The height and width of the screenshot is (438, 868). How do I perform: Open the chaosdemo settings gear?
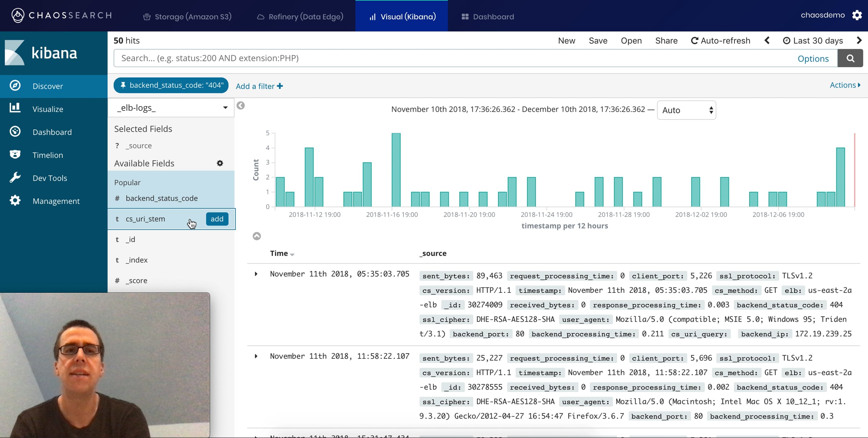coord(857,15)
